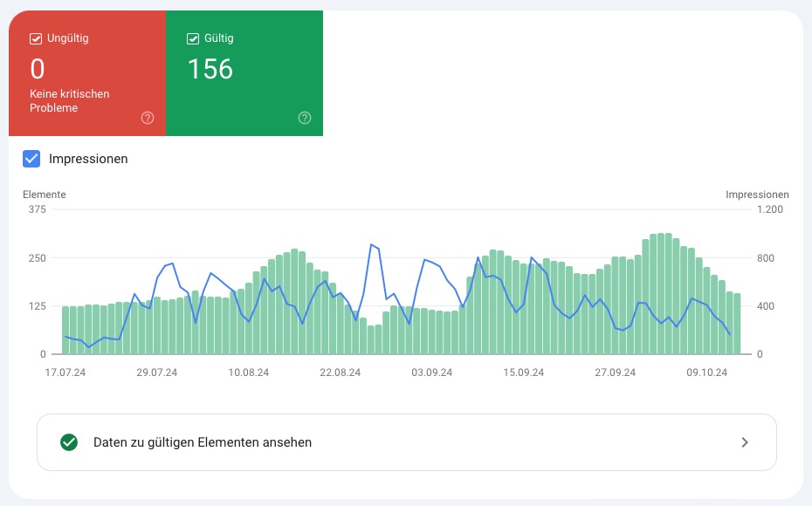The height and width of the screenshot is (506, 812).
Task: Expand the valid items details row
Action: (406, 442)
